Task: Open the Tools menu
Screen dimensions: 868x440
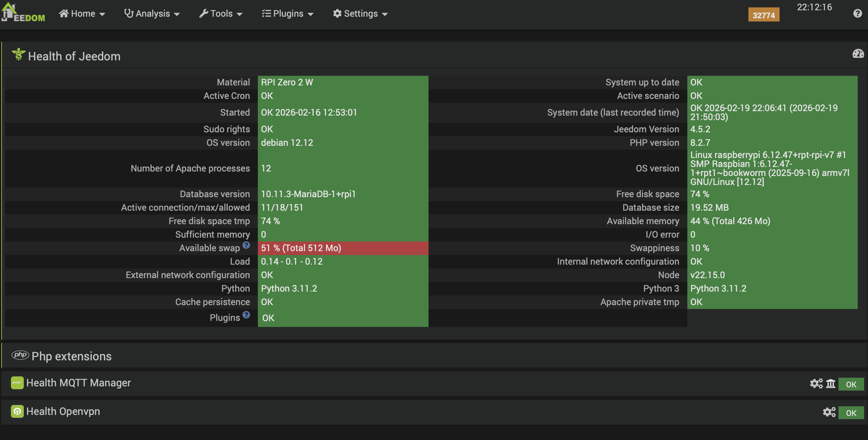Action: coord(221,13)
